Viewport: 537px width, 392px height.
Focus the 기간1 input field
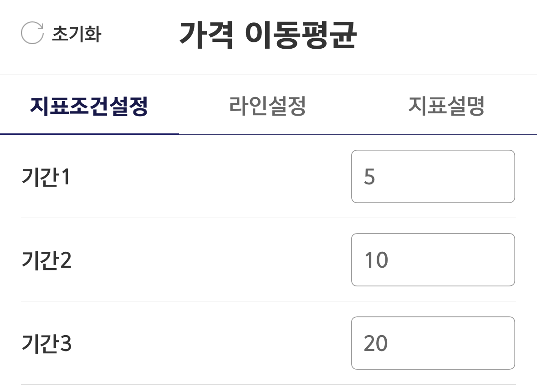[x=433, y=177]
